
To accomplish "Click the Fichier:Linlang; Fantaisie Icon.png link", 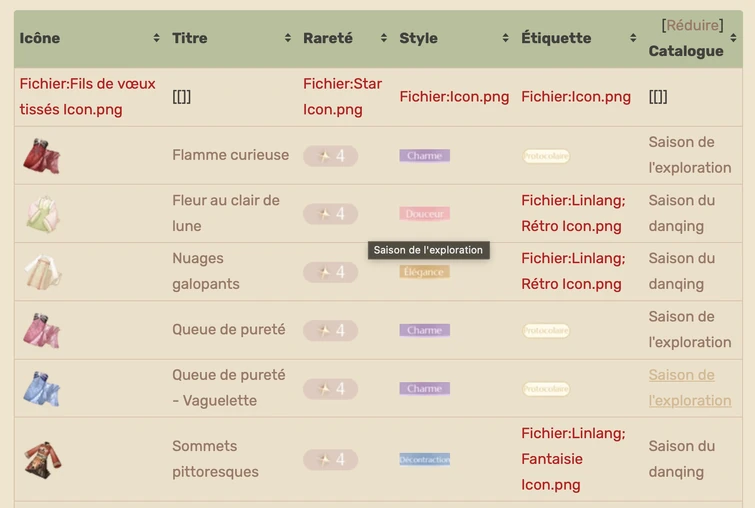I will (573, 459).
